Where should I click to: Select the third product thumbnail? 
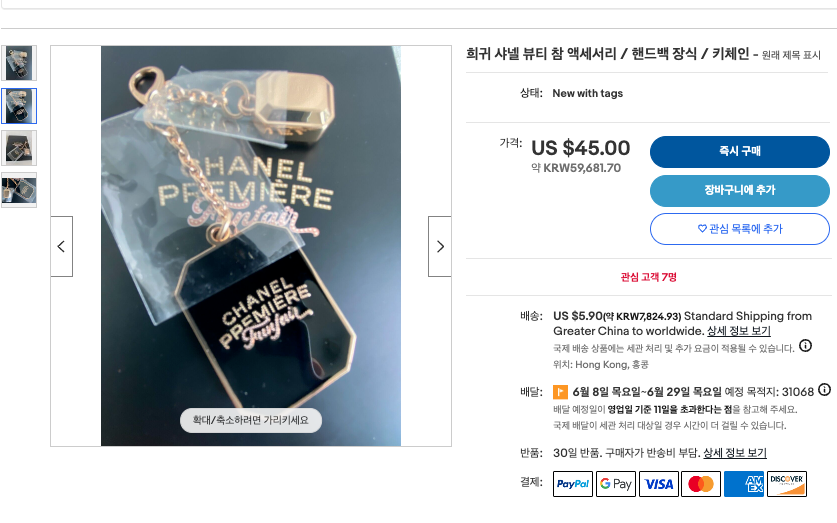[19, 148]
